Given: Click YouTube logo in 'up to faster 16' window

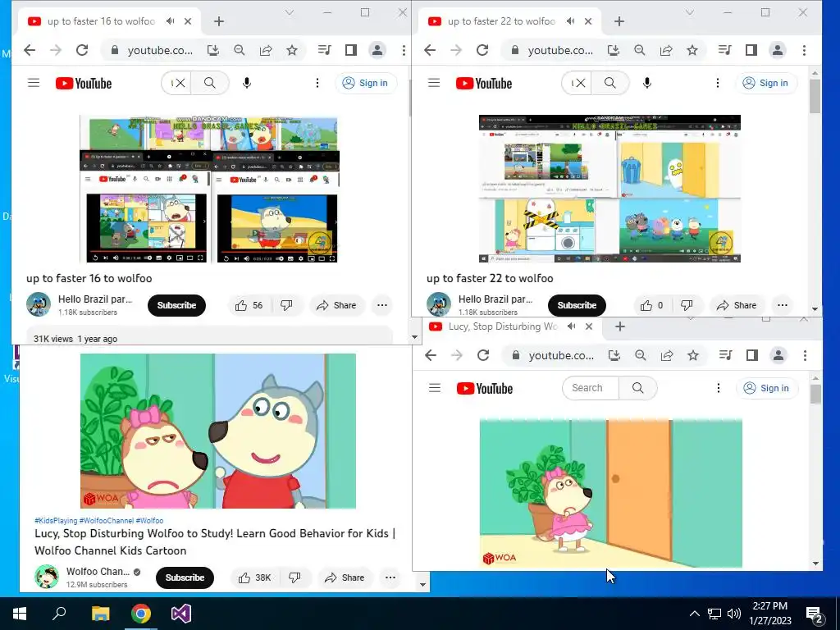Looking at the screenshot, I should pos(84,84).
